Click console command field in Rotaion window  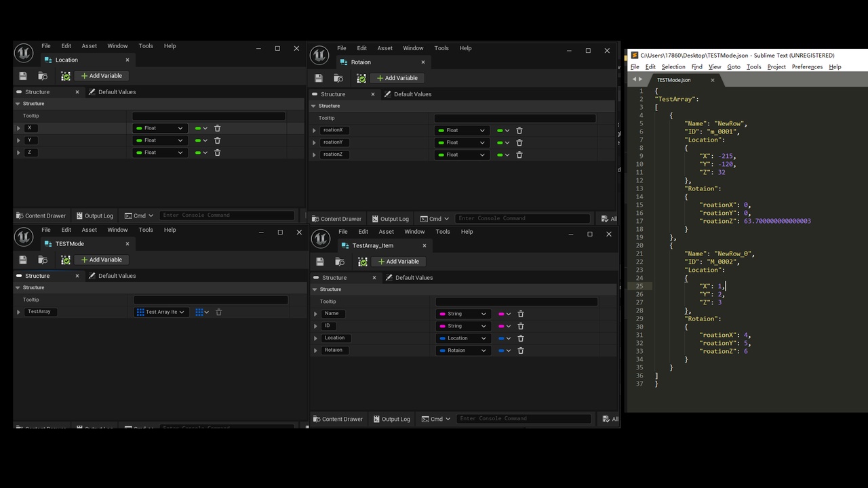(523, 218)
